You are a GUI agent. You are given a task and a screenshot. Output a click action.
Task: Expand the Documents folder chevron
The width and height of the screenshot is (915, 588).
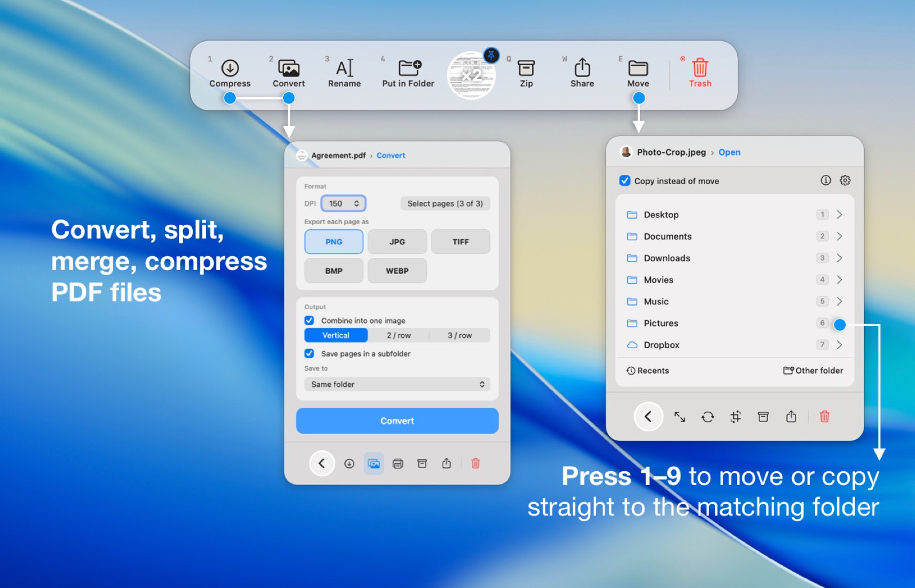pyautogui.click(x=840, y=236)
